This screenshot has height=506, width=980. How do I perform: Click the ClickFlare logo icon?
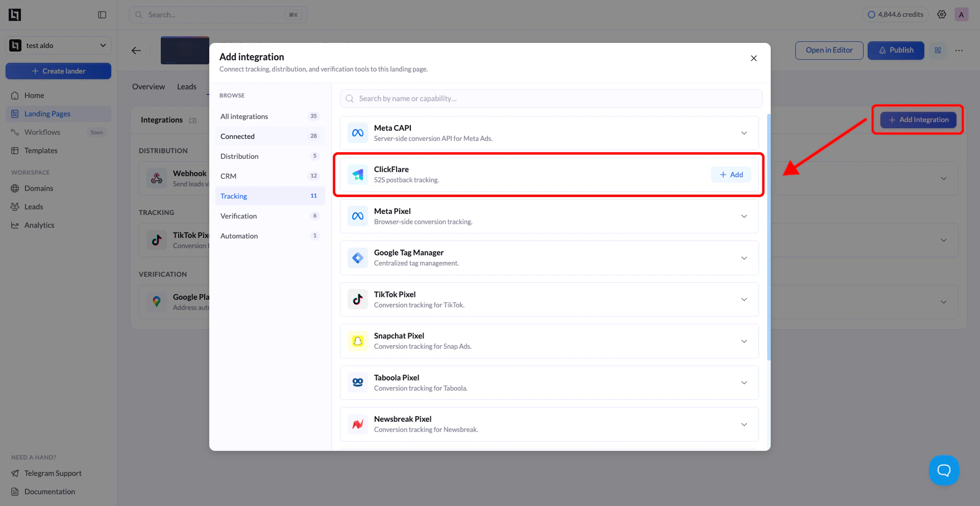tap(358, 175)
